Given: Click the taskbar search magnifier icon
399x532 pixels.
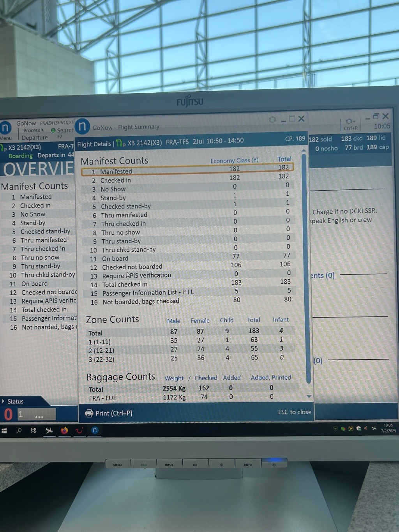Looking at the screenshot, I should 19,431.
